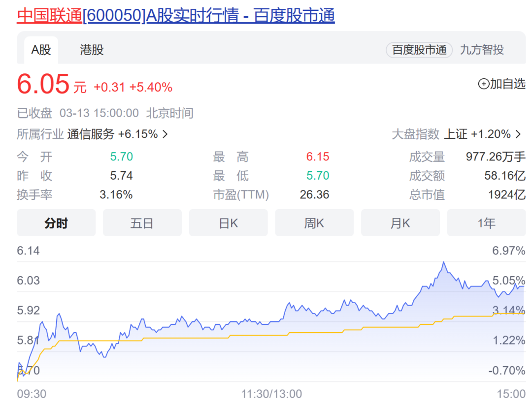Click the 1.22% axis label
532x404 pixels.
click(509, 341)
